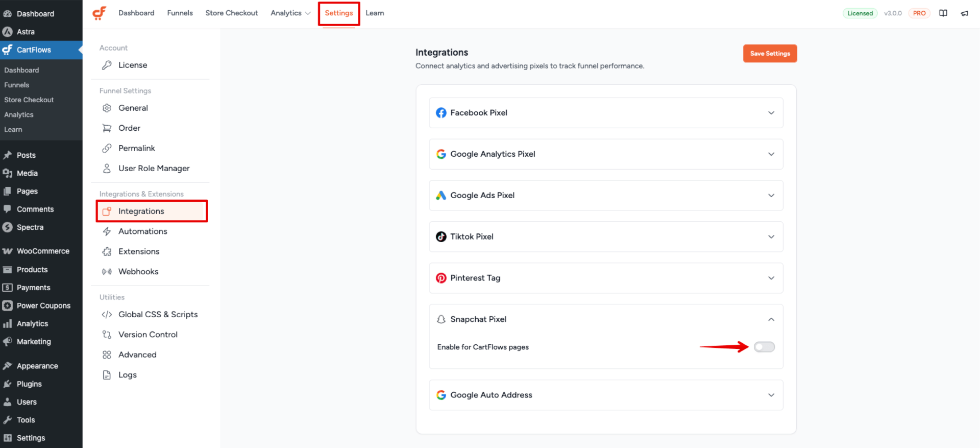Click the Licensed status badge
980x448 pixels.
coord(860,13)
